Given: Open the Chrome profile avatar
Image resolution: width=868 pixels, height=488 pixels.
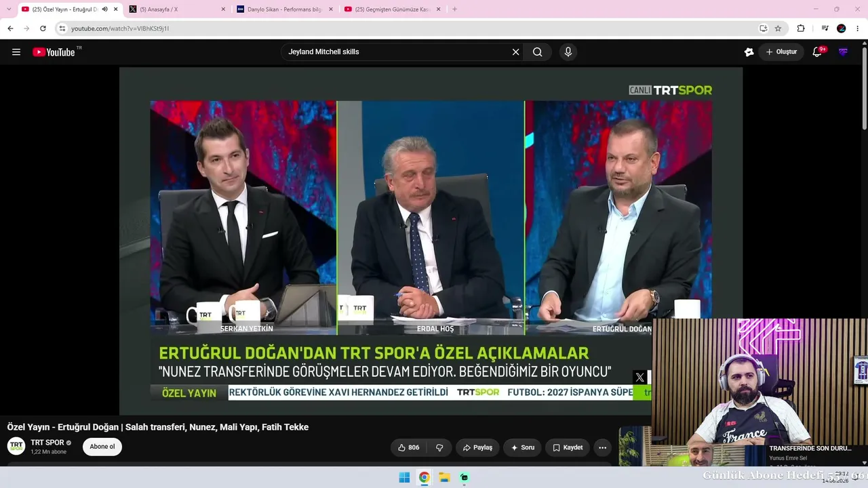Looking at the screenshot, I should tap(842, 28).
